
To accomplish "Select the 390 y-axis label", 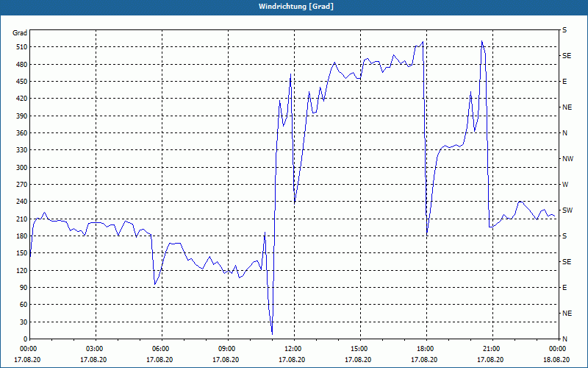I will 21,116.
